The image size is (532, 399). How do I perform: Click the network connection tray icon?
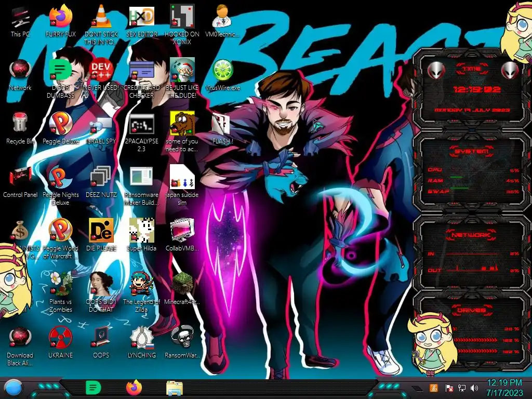pyautogui.click(x=462, y=388)
